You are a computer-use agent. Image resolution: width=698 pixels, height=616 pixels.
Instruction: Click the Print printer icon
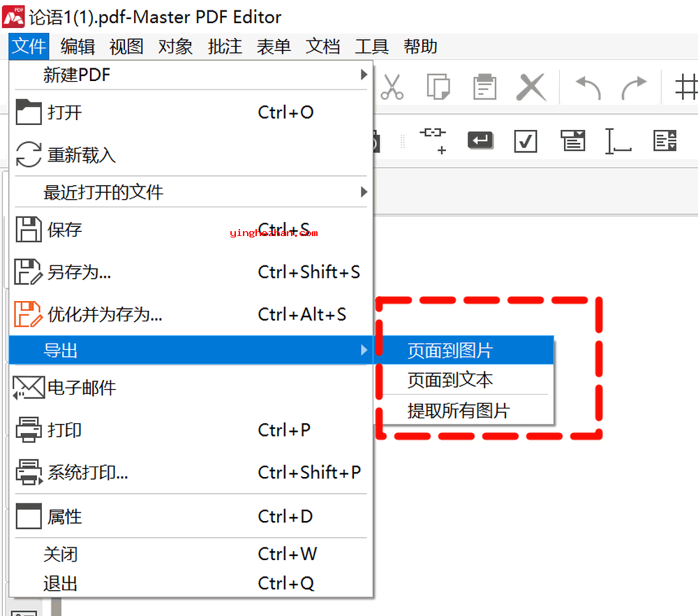[x=29, y=430]
